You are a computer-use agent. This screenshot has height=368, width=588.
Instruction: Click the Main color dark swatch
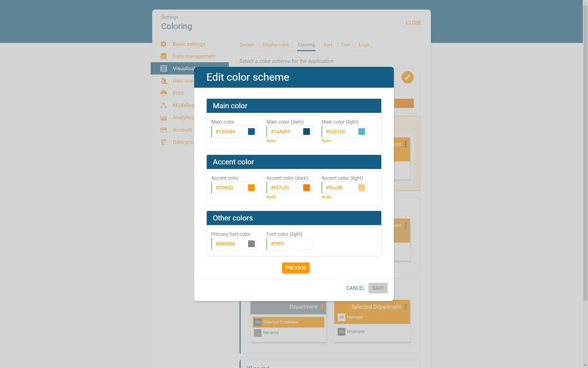pyautogui.click(x=307, y=132)
